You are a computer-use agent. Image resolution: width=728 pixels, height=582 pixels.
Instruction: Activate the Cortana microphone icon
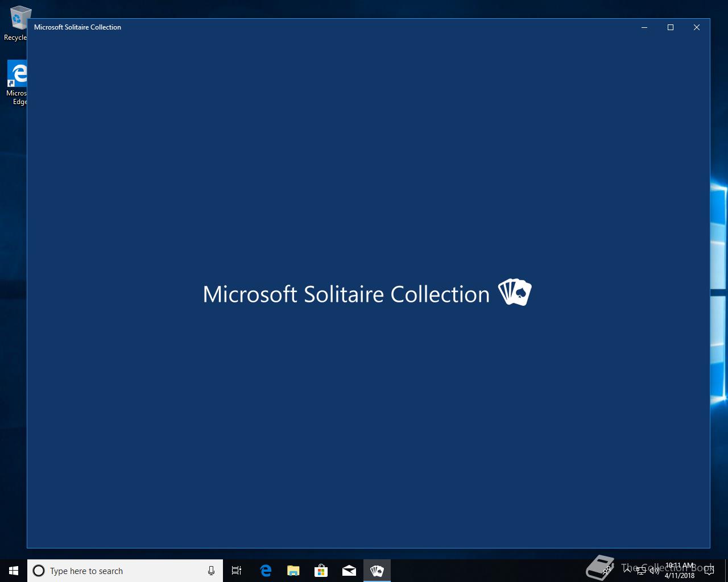point(211,571)
